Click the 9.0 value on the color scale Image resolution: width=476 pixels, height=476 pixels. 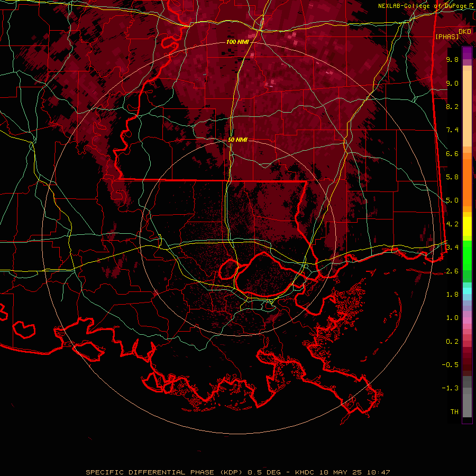point(452,83)
